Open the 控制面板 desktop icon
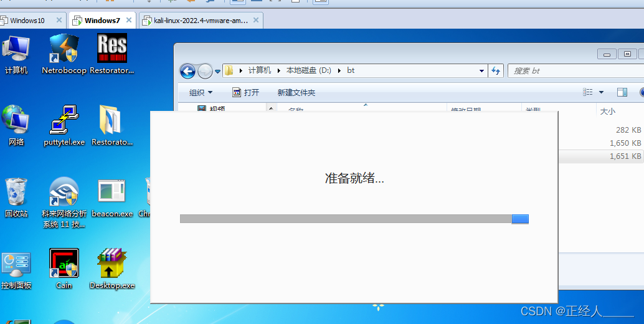The image size is (644, 324). [x=16, y=269]
